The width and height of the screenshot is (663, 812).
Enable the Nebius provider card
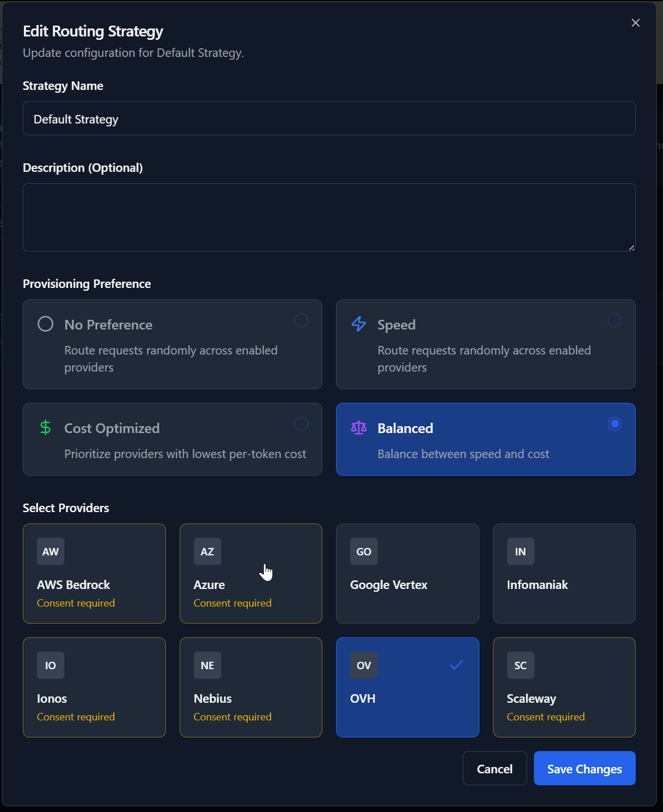(251, 687)
